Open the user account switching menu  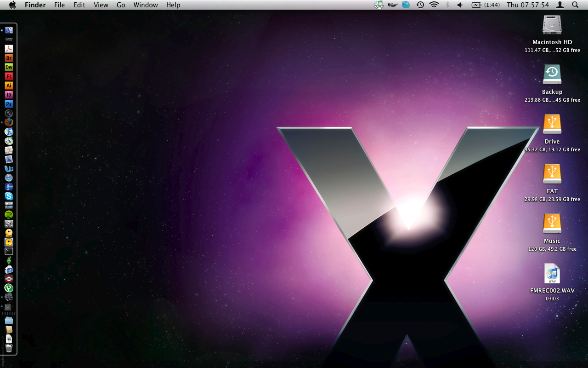click(x=560, y=5)
